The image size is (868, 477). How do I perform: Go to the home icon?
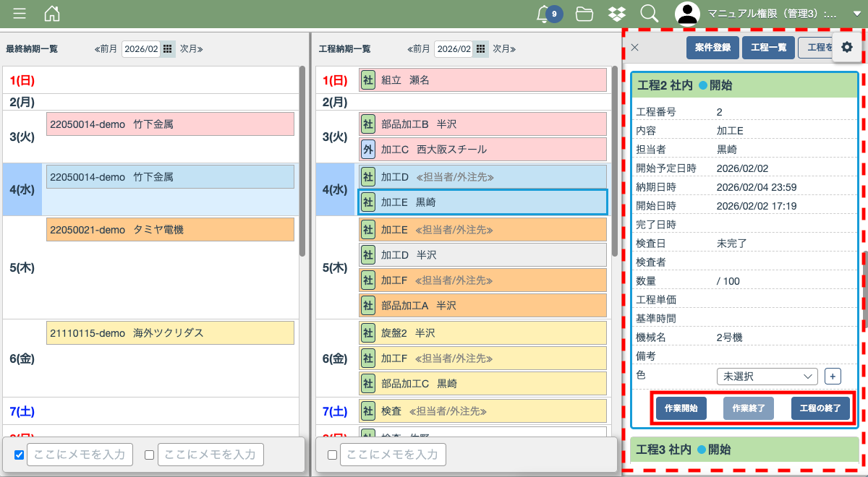pos(52,14)
